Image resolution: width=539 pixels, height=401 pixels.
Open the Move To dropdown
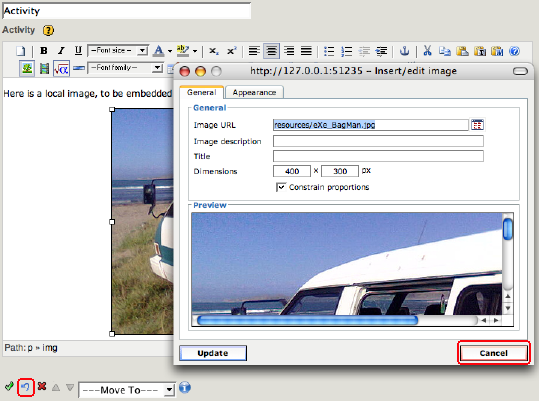[127, 390]
